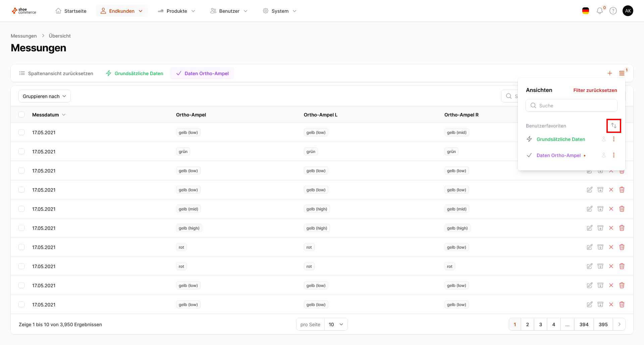This screenshot has width=644, height=345.
Task: Go to Startseite in navigation
Action: tap(71, 11)
